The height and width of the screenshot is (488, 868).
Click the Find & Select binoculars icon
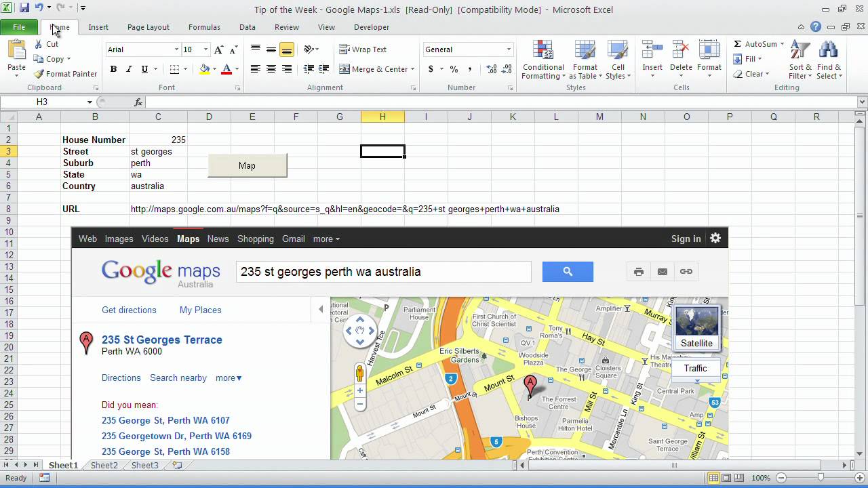pos(829,51)
